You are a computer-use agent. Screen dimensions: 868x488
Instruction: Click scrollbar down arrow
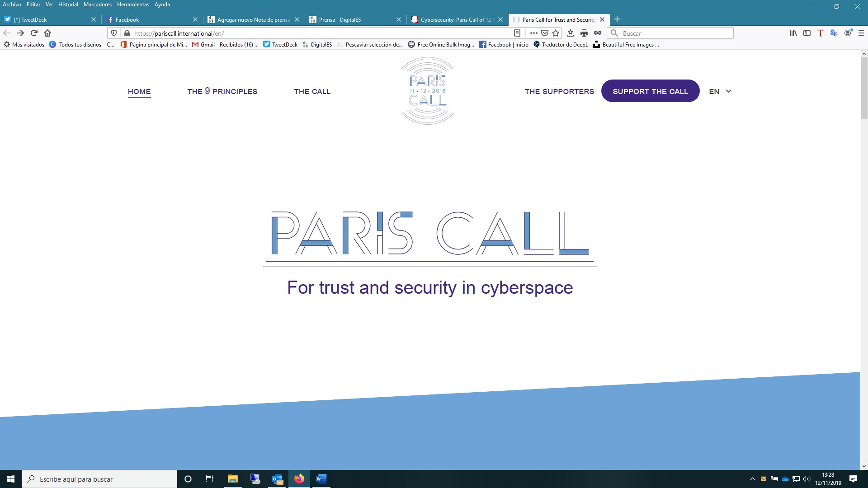tap(864, 466)
